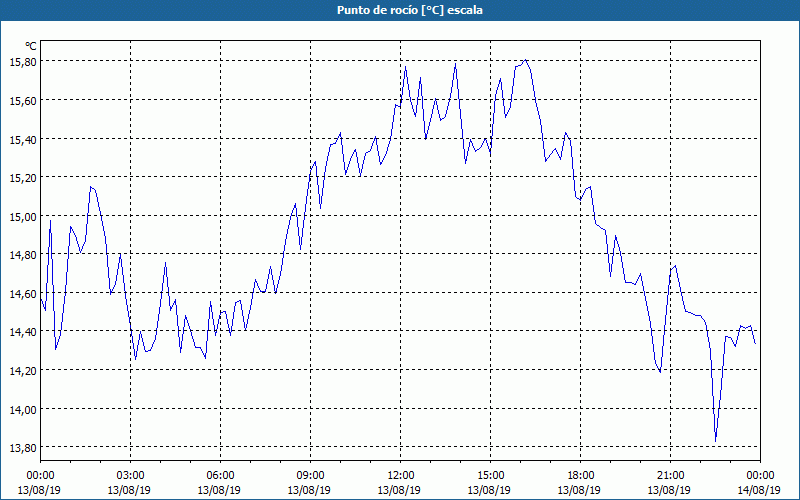Select the 14,00 y-axis label
Viewport: 800px width, 500px height.
pos(23,409)
